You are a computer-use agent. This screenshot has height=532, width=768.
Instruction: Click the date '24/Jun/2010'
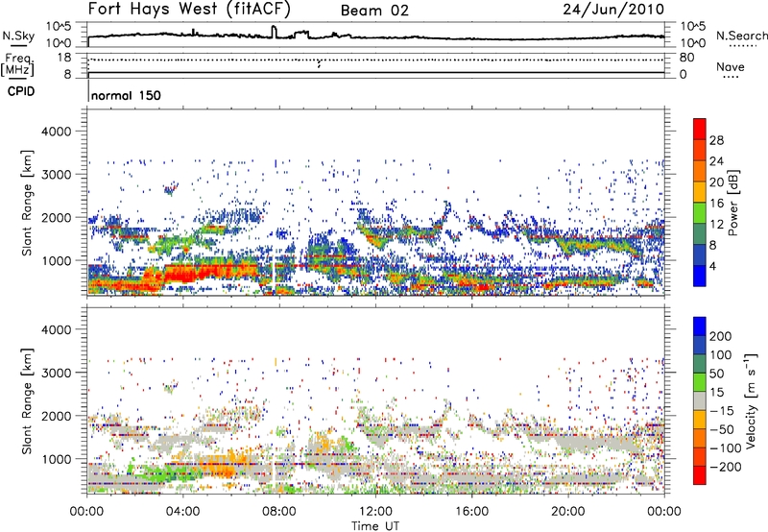613,10
